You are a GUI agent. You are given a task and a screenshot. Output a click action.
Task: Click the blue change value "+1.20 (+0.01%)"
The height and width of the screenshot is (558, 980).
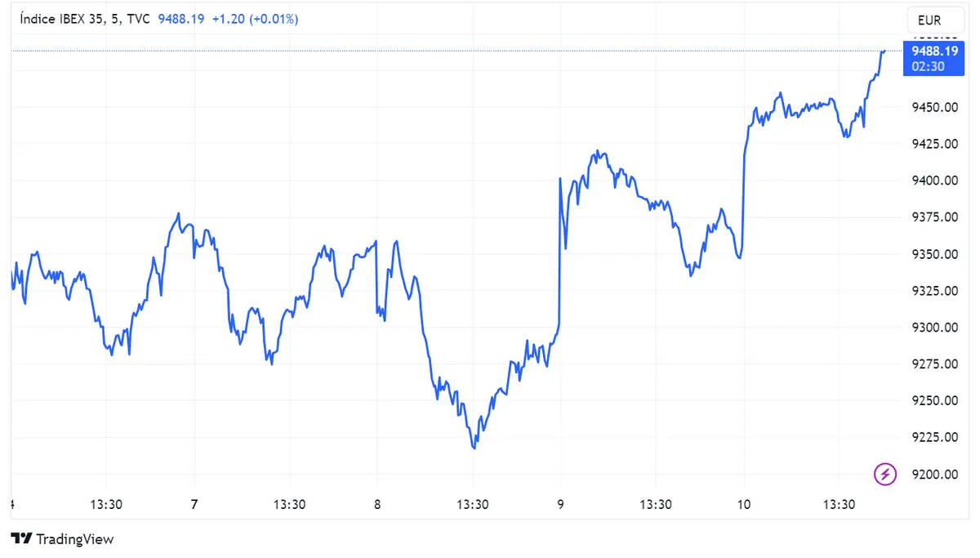click(256, 18)
